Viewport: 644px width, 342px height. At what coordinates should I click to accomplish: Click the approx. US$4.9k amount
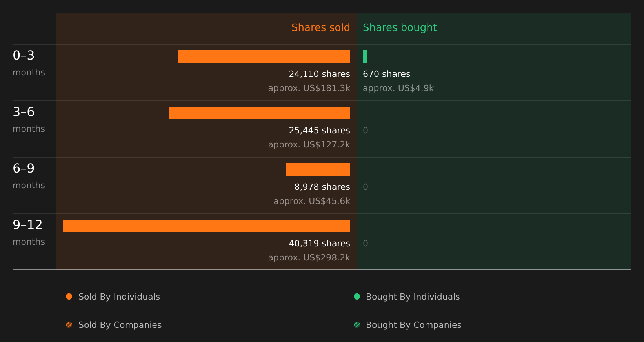(x=398, y=88)
